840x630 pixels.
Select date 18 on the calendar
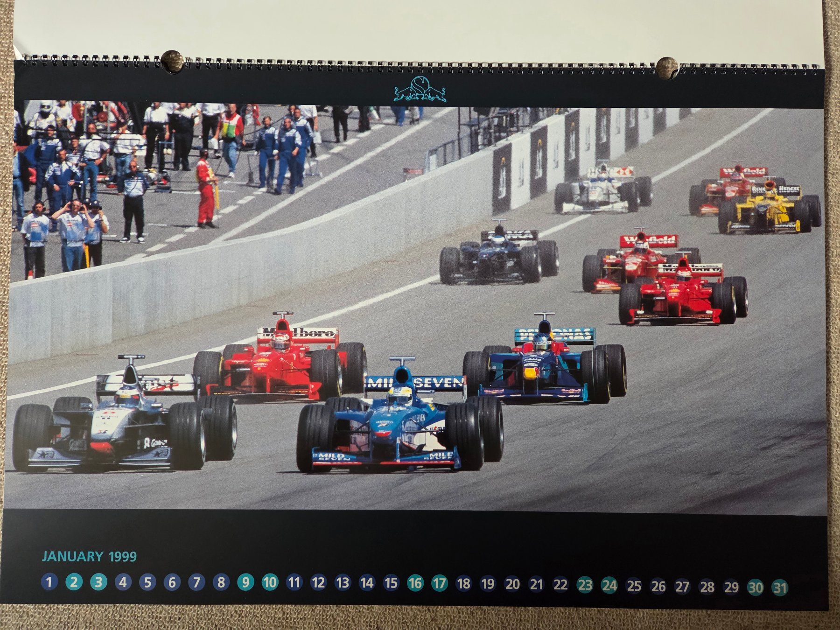(464, 583)
